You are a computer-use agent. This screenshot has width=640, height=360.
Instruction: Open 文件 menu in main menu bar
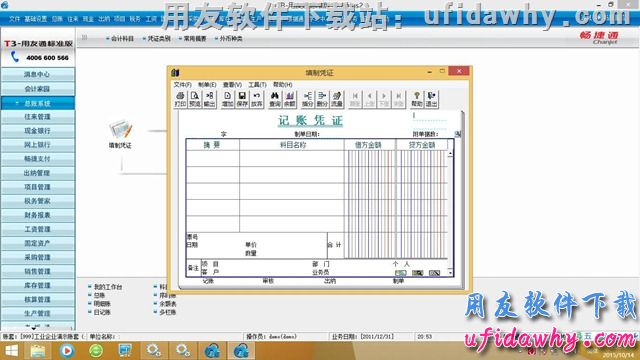click(14, 19)
